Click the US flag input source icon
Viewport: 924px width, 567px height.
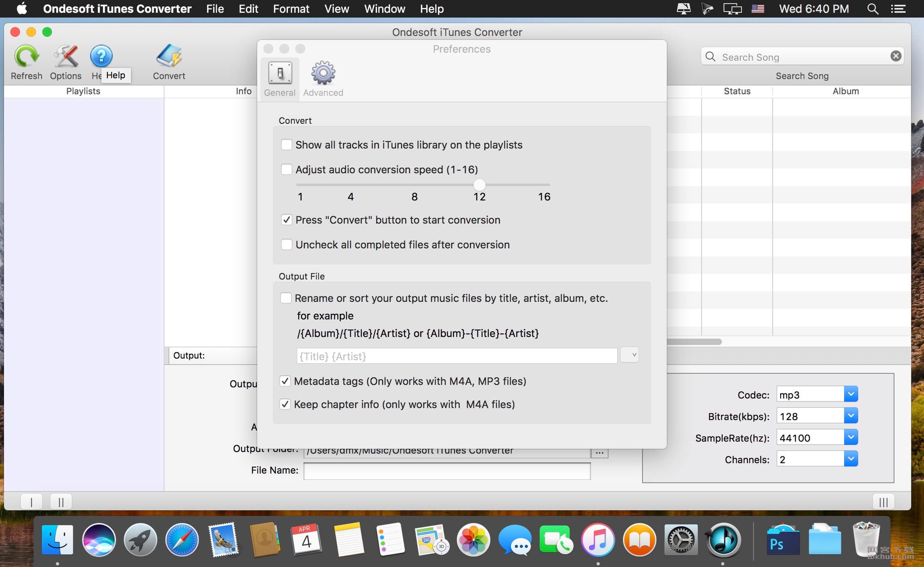pyautogui.click(x=757, y=9)
